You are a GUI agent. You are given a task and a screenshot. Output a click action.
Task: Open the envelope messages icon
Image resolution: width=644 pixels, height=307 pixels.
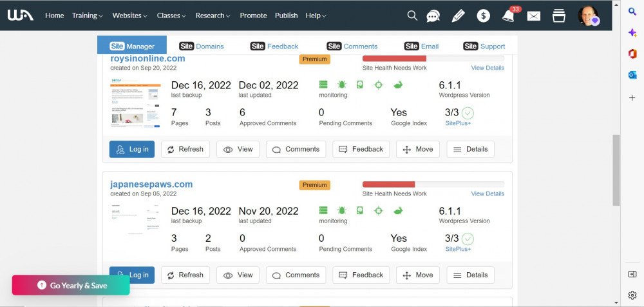(x=533, y=16)
